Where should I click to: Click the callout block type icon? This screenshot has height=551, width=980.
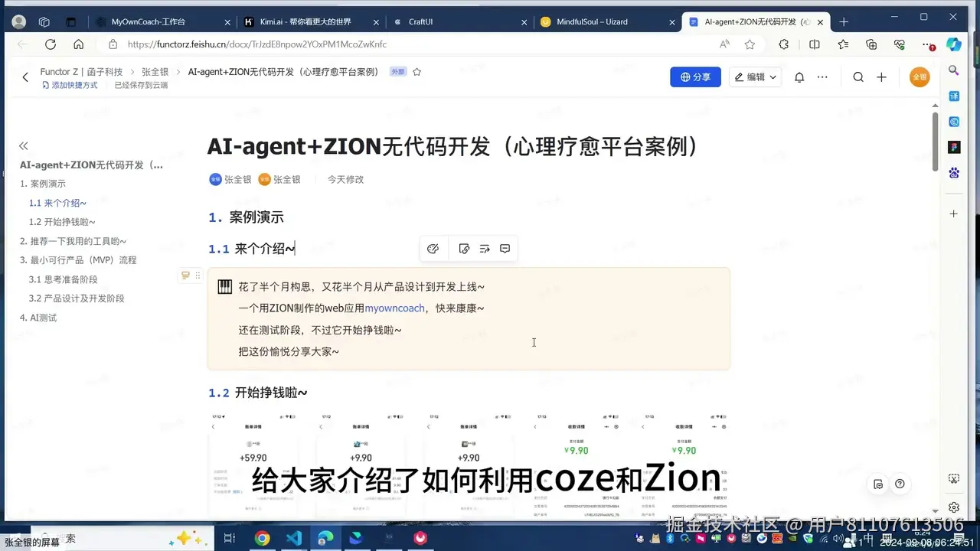[x=185, y=275]
